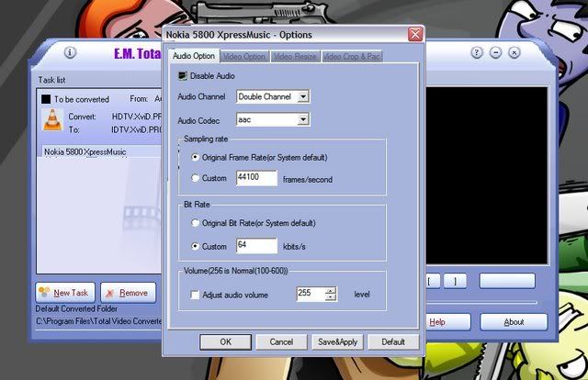
Task: Minimize the Total Video Converter main window
Action: click(495, 52)
